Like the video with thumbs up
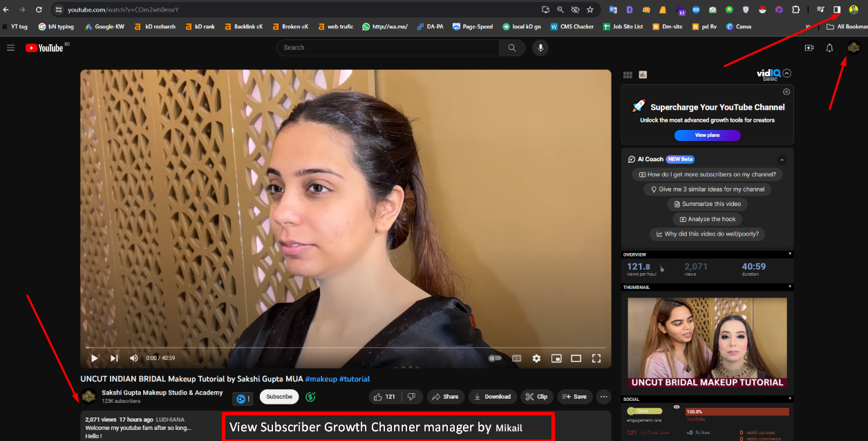868x441 pixels. pyautogui.click(x=384, y=397)
